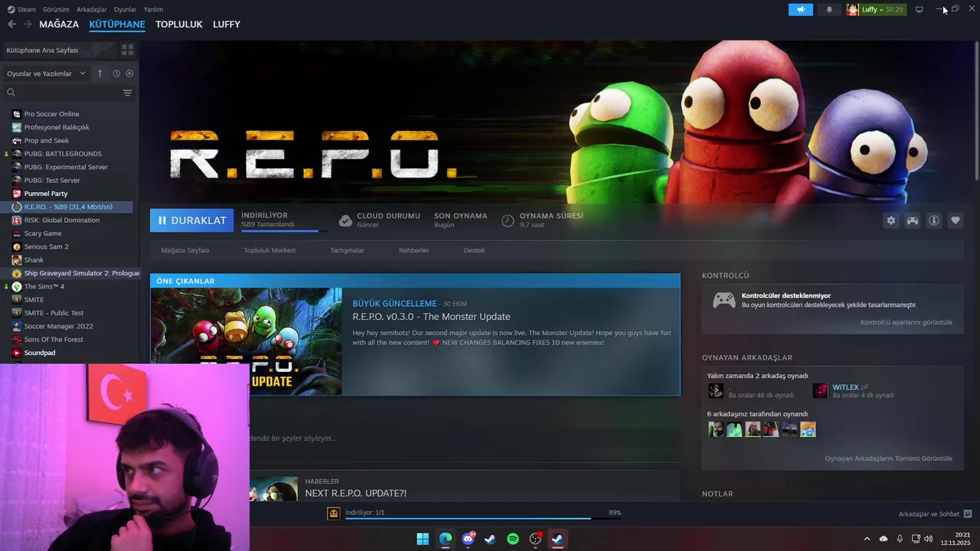
Task: Open Topluluk Merkezi tab
Action: [x=269, y=250]
